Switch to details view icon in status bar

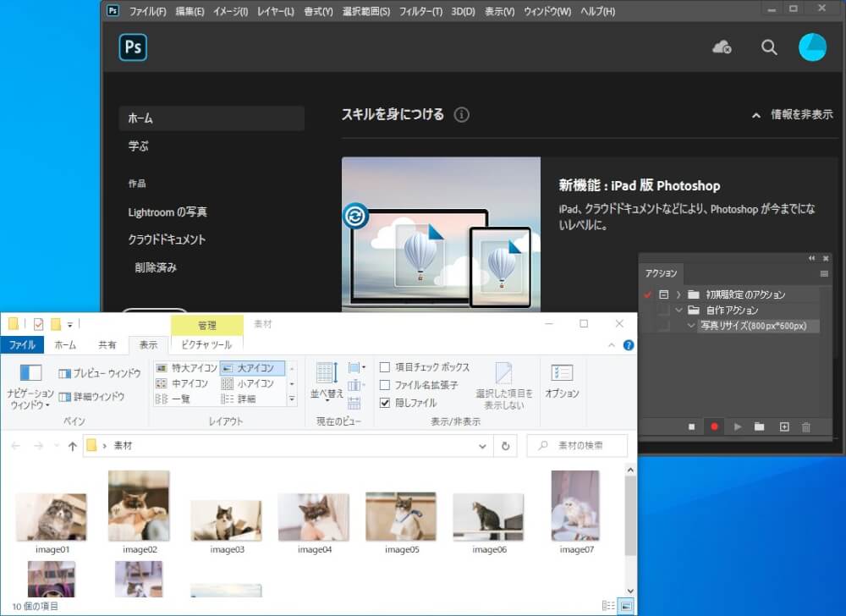point(608,606)
